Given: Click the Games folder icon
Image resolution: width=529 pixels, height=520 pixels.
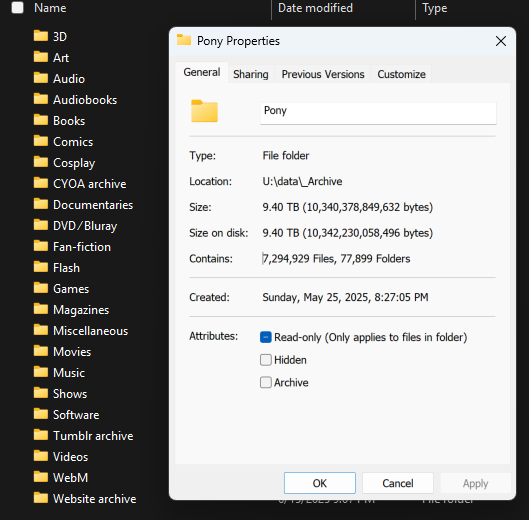Looking at the screenshot, I should (x=41, y=288).
